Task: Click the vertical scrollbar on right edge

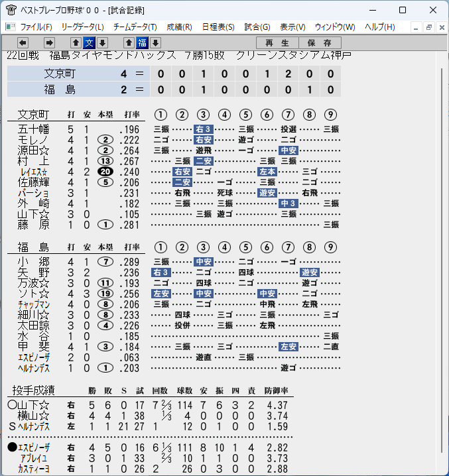Action: point(442,261)
